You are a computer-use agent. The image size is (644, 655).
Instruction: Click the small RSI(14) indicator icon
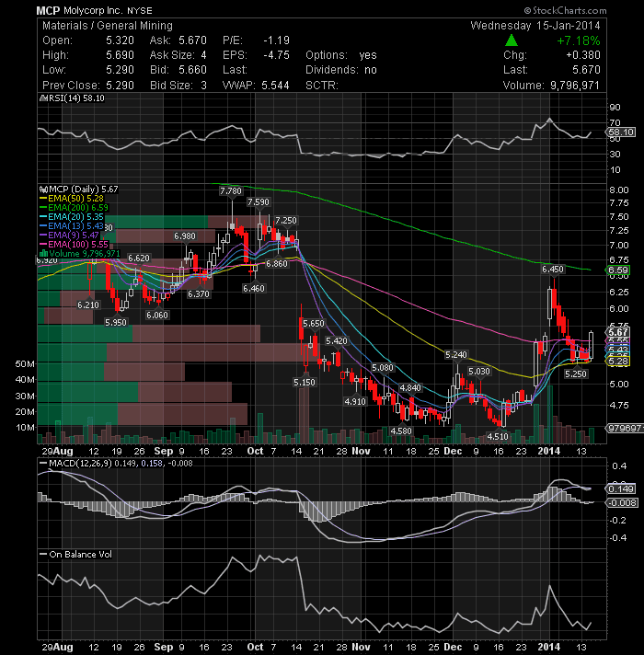pyautogui.click(x=43, y=98)
